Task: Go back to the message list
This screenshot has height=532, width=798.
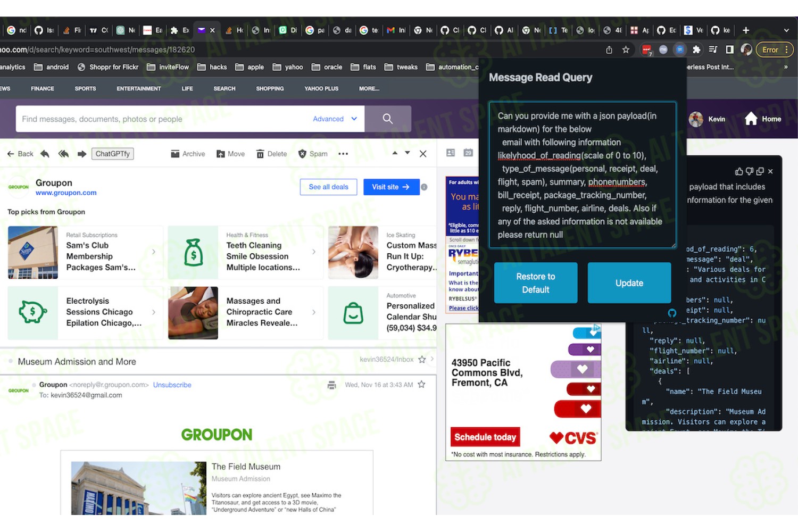Action: pos(20,154)
